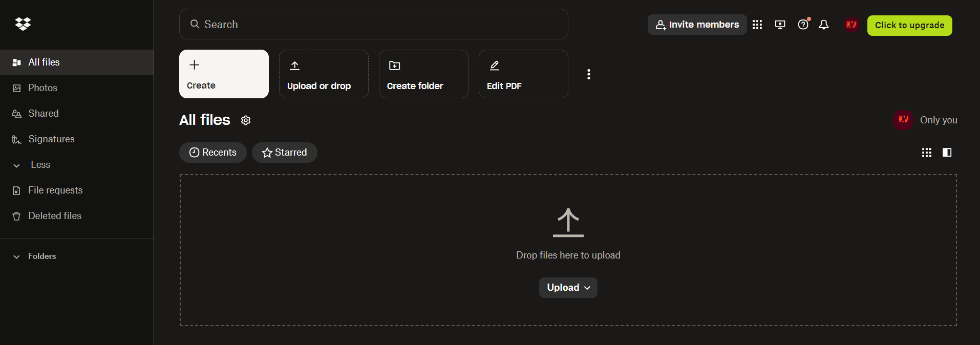This screenshot has width=980, height=345.
Task: Collapse the Less section in sidebar
Action: click(39, 164)
